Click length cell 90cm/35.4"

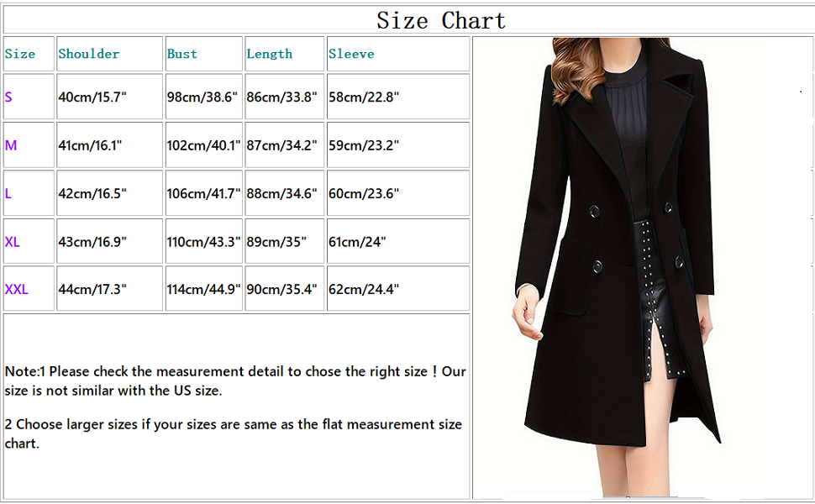coord(284,288)
